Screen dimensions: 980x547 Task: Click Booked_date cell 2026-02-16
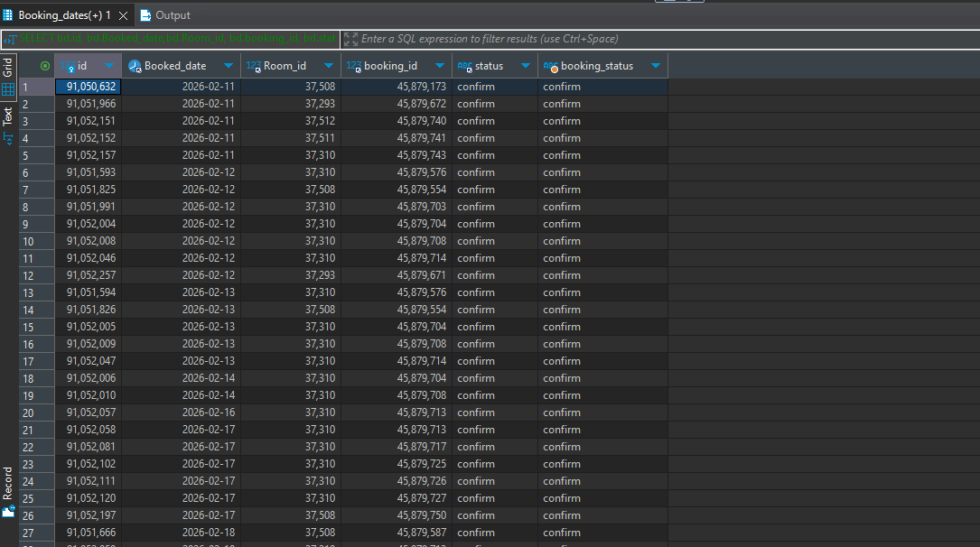[182, 413]
